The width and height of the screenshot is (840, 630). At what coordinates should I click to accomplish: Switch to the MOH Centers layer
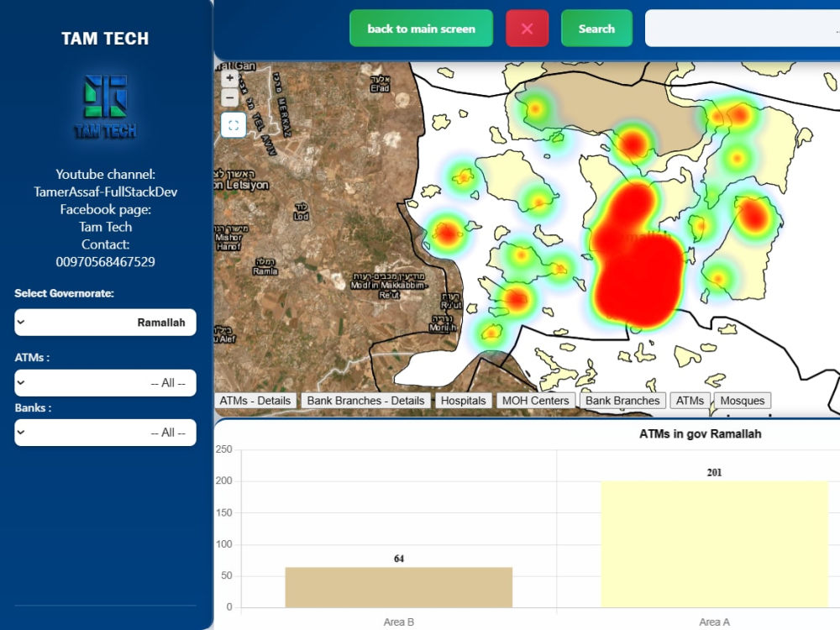(x=535, y=401)
